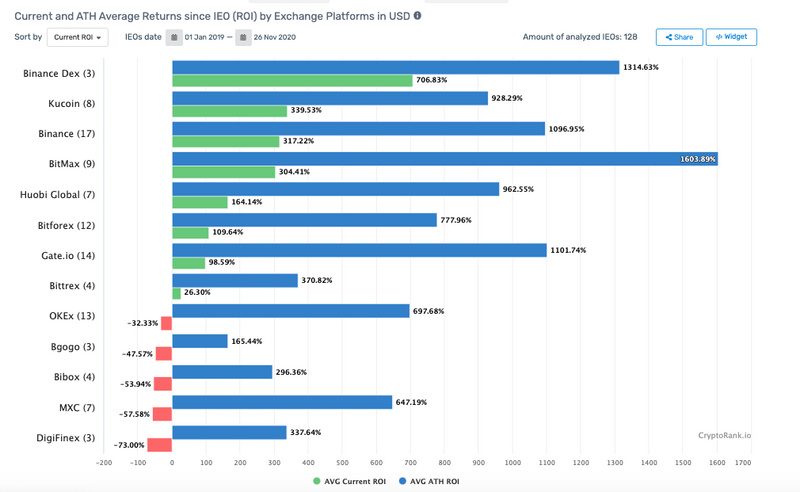This screenshot has height=492, width=800.
Task: Click the info icon beside chart title
Action: coord(417,16)
